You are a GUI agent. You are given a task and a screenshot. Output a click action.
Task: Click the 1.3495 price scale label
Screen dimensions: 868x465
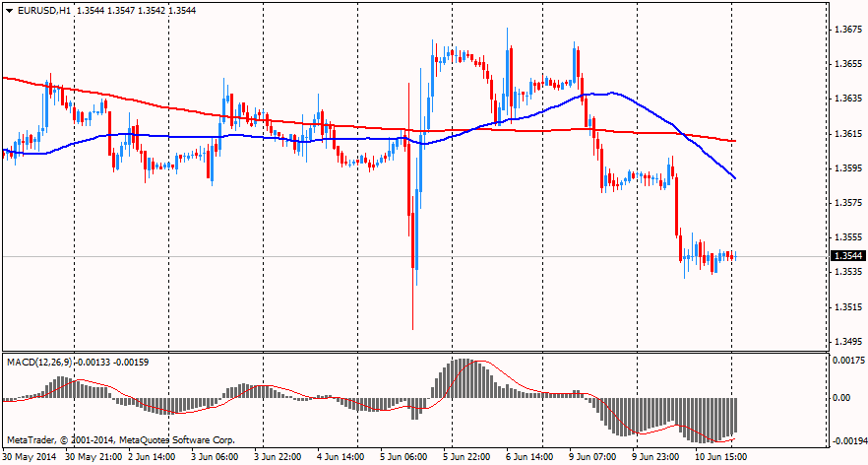[x=846, y=342]
